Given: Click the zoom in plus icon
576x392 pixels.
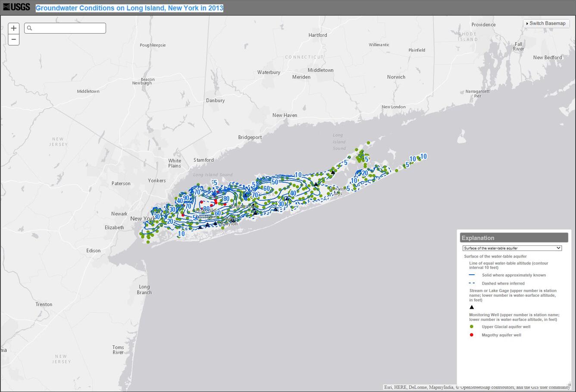Looking at the screenshot, I should (x=13, y=28).
